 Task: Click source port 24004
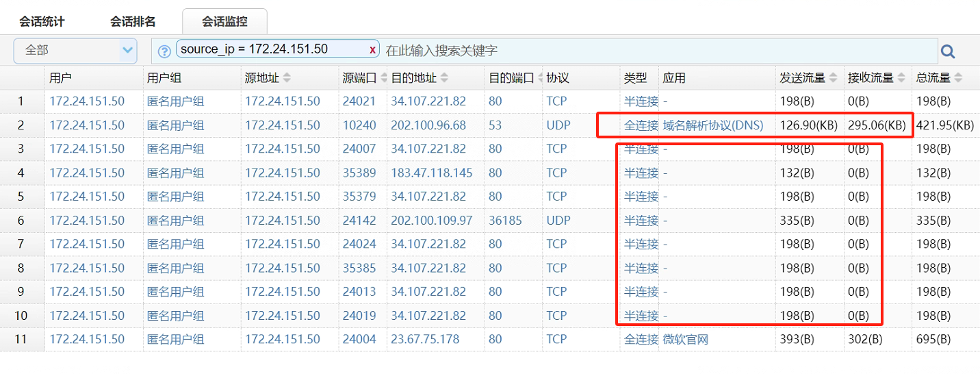(359, 339)
